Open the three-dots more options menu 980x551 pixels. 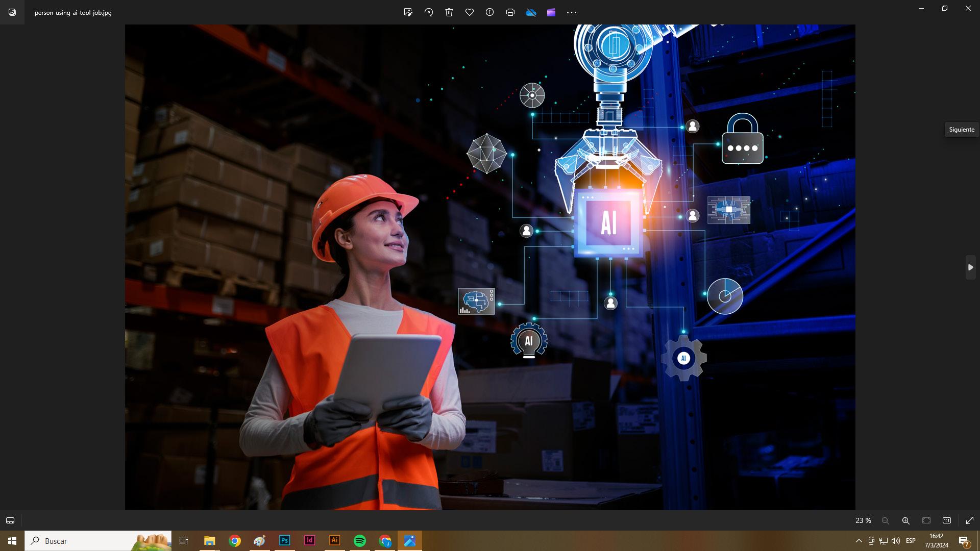(x=572, y=12)
